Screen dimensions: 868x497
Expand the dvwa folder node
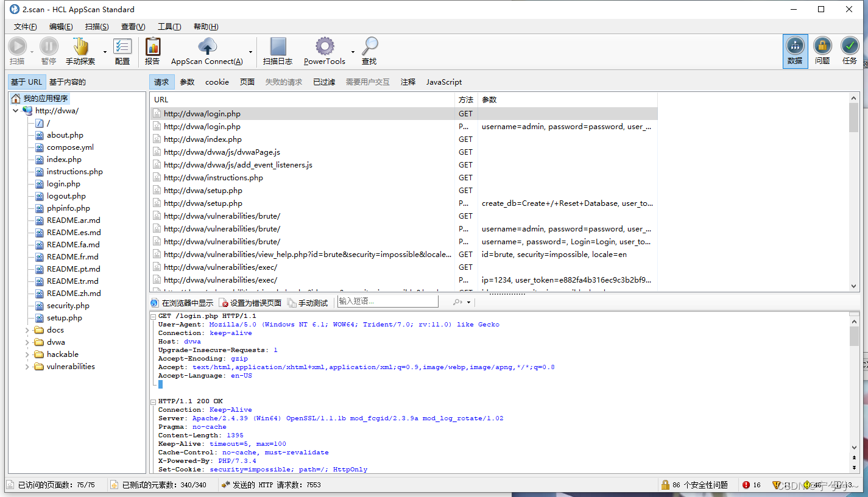coord(27,342)
